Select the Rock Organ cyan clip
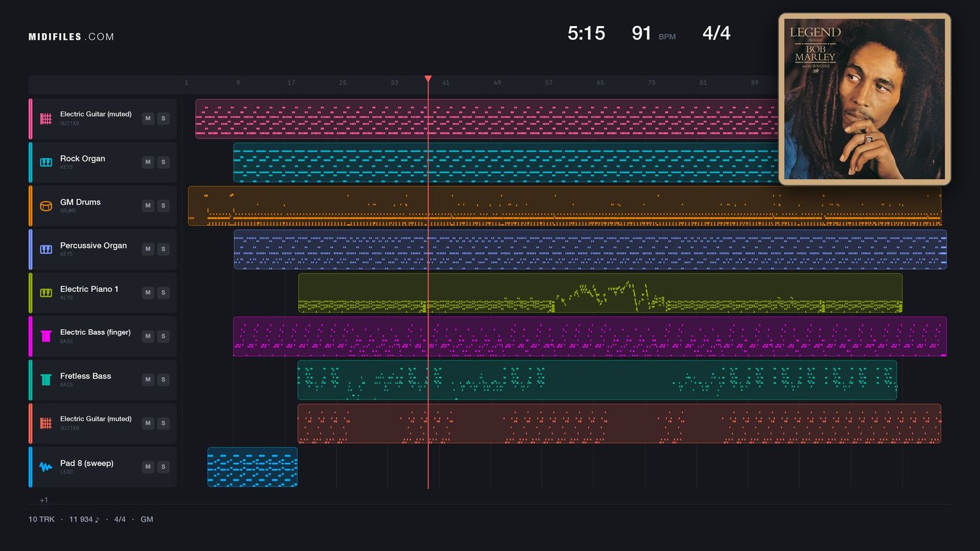This screenshot has width=980, height=551. (506, 162)
